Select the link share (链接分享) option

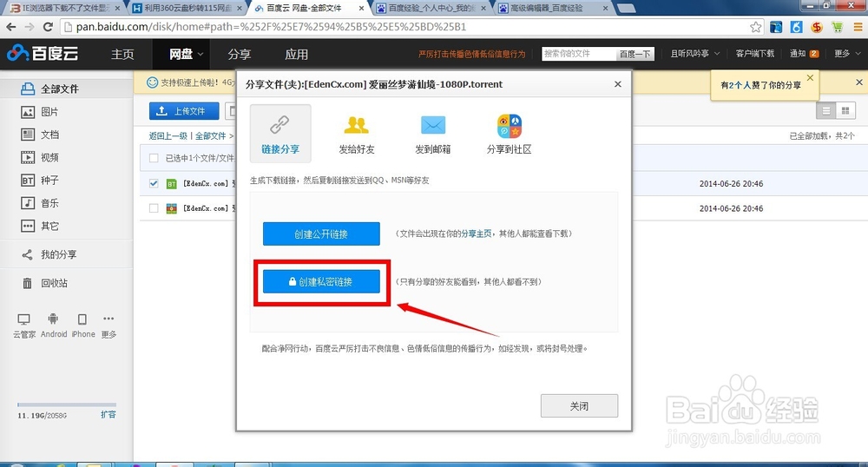pos(280,134)
